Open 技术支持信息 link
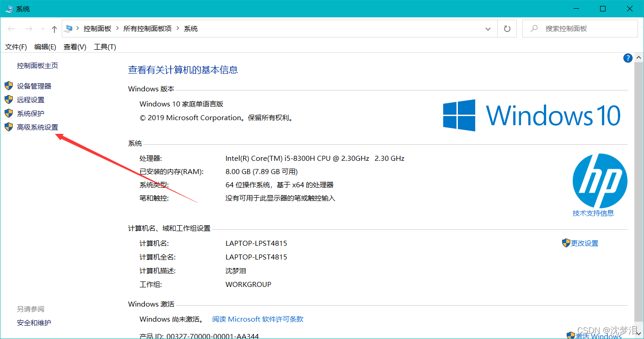Image resolution: width=644 pixels, height=339 pixels. [x=593, y=213]
